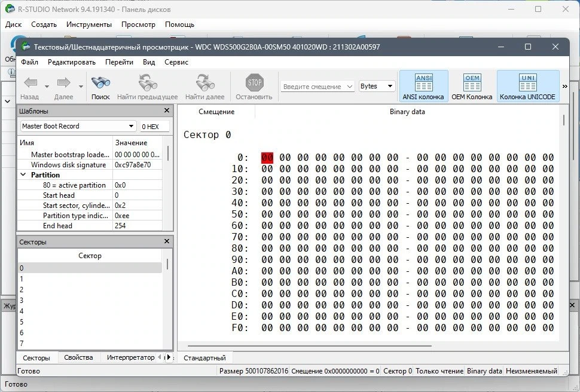
Task: Click the Секторы list scrollbar thumb
Action: [x=167, y=264]
